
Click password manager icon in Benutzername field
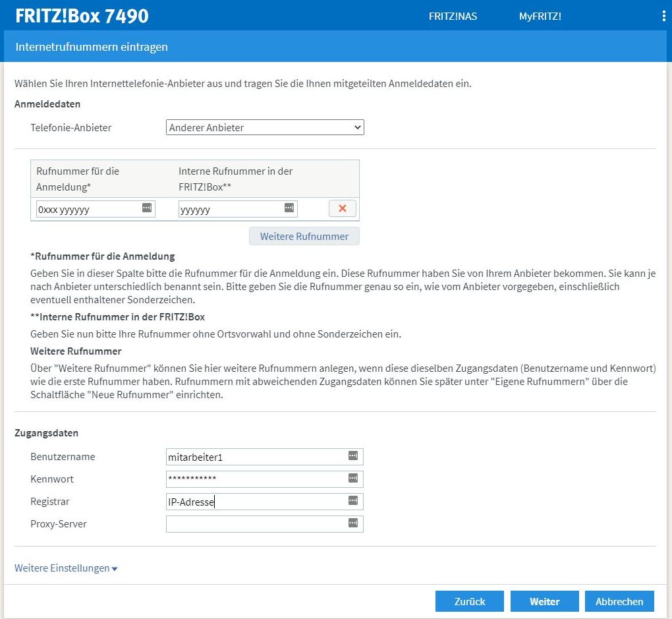pos(353,456)
